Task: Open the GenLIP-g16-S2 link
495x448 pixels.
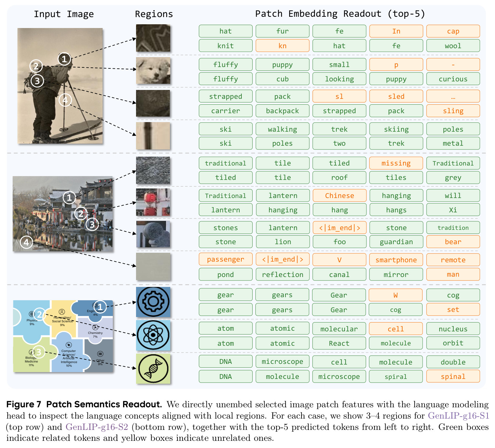Action: (x=97, y=427)
